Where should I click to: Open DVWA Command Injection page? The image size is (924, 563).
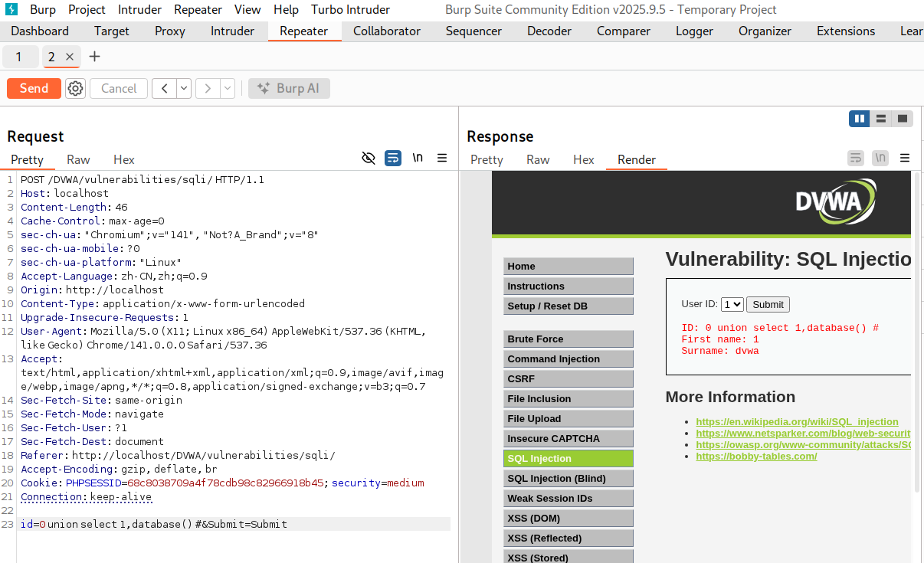click(x=568, y=358)
